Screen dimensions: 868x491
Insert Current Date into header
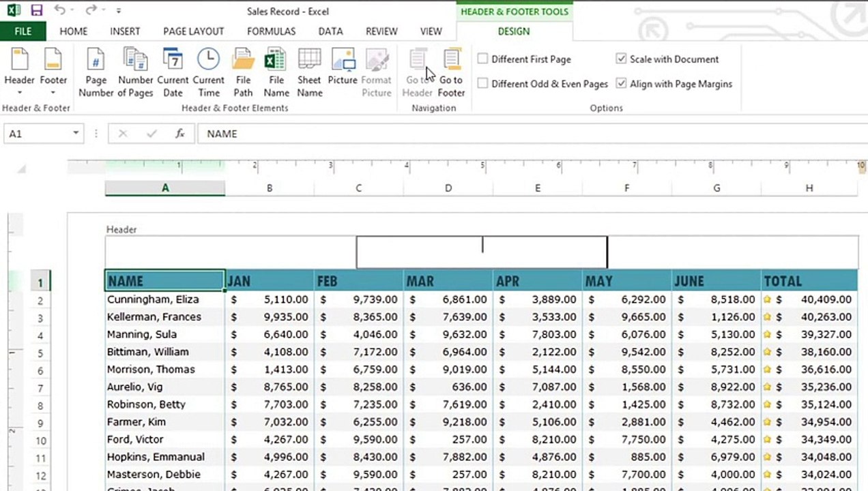(x=173, y=72)
